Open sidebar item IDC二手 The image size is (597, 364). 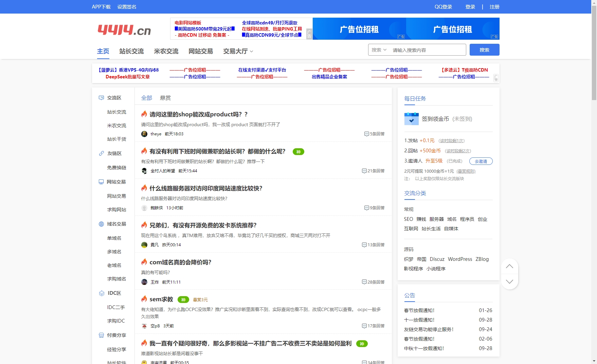pyautogui.click(x=116, y=307)
